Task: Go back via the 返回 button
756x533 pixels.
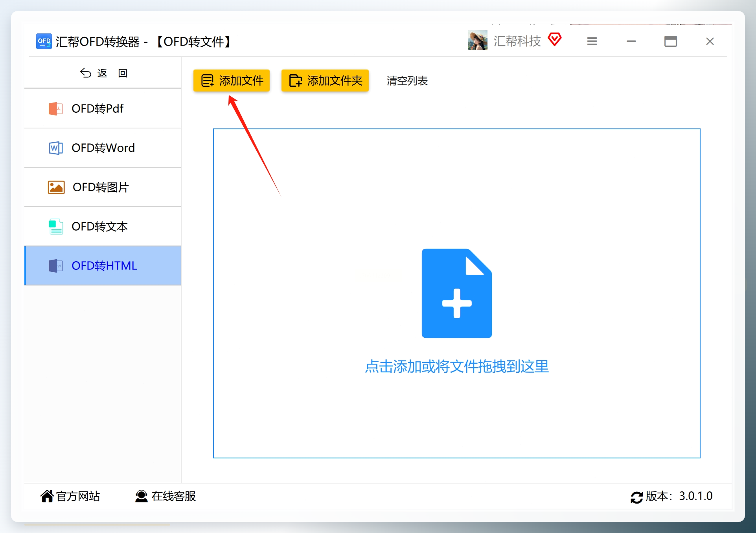Action: (103, 73)
